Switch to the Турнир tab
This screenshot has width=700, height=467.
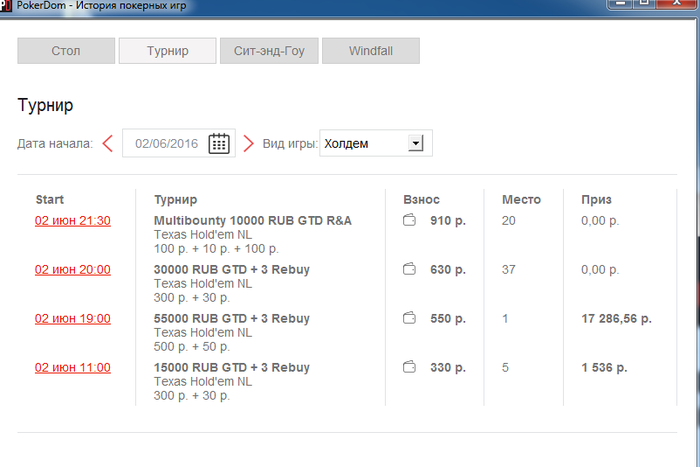click(167, 51)
